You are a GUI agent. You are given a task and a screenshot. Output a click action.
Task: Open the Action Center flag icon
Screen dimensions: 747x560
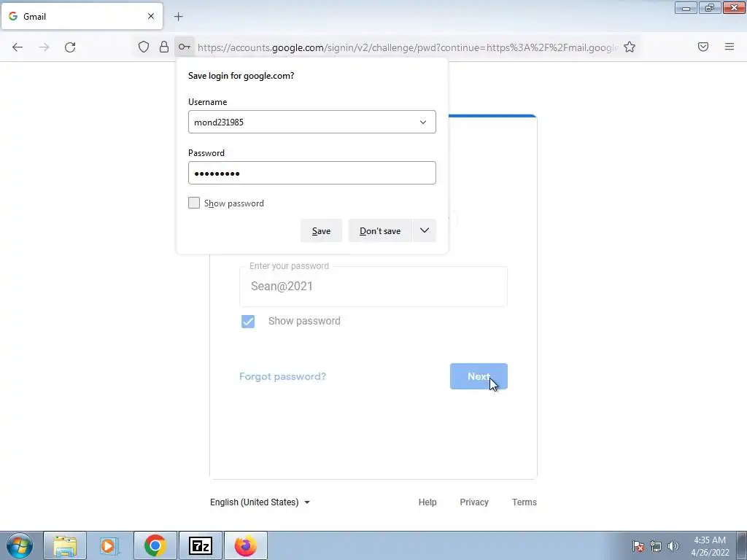click(638, 546)
